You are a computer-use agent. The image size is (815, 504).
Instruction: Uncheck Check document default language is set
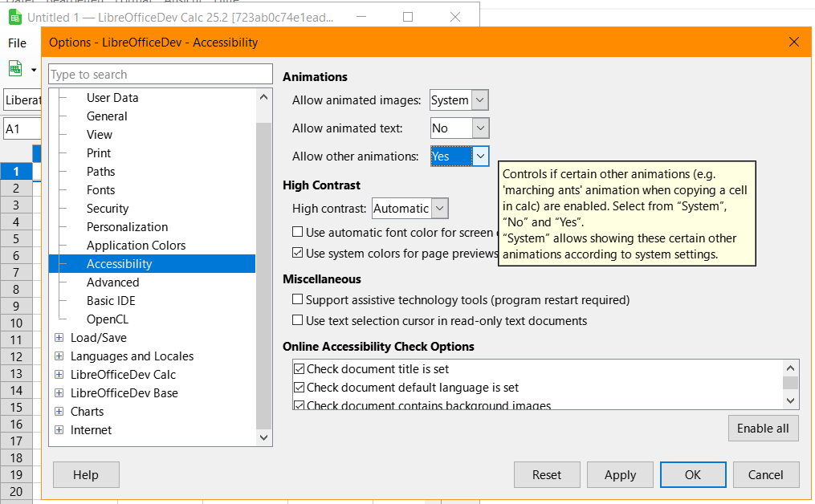click(299, 388)
